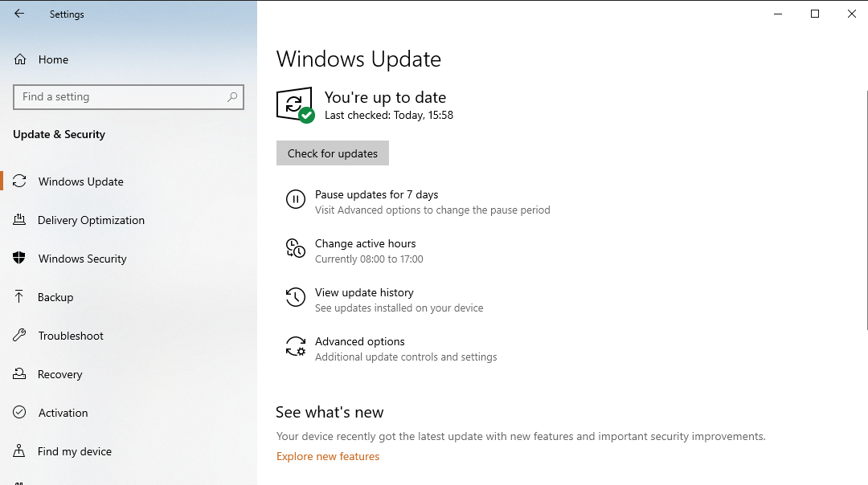This screenshot has width=868, height=485.
Task: Click the Delivery Optimization icon
Action: pyautogui.click(x=19, y=219)
